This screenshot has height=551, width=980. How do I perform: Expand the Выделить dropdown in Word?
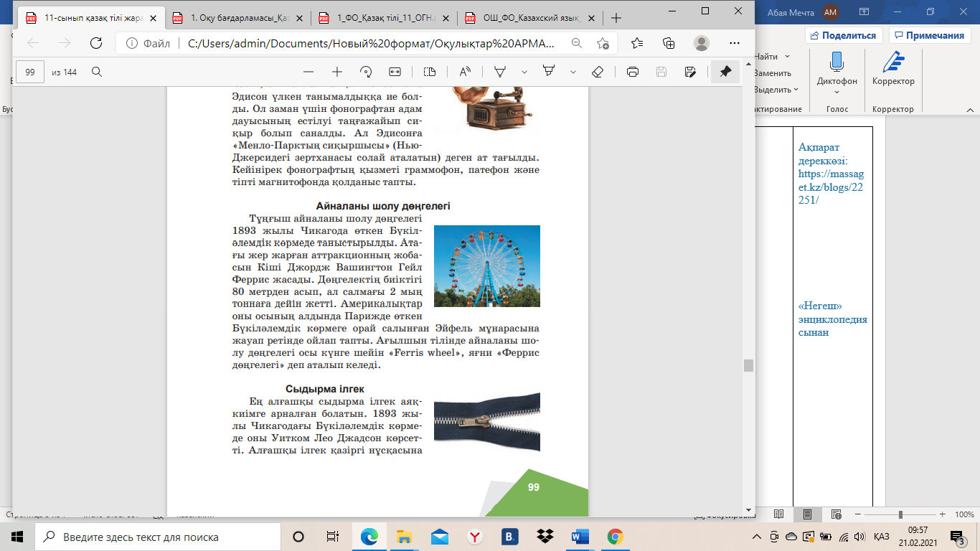pos(796,90)
